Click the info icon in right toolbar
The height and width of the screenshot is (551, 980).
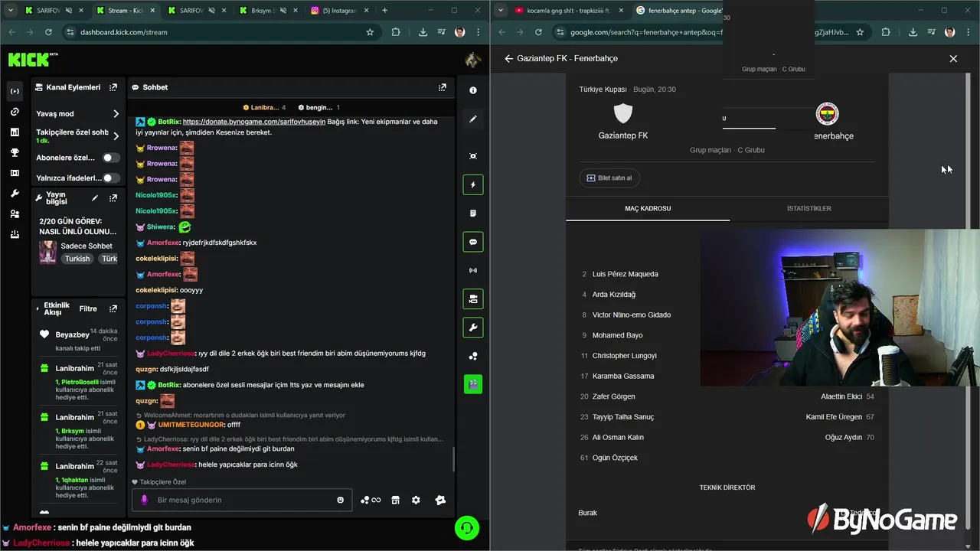(473, 90)
